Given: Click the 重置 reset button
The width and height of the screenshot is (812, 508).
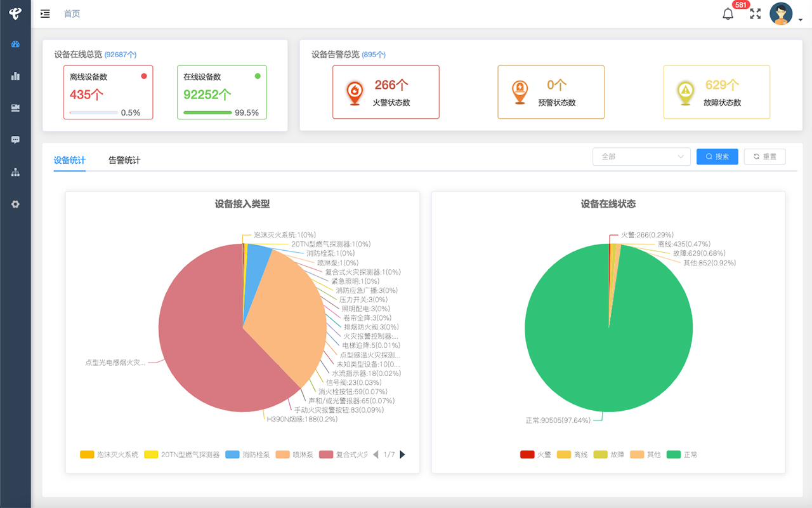Looking at the screenshot, I should point(764,156).
